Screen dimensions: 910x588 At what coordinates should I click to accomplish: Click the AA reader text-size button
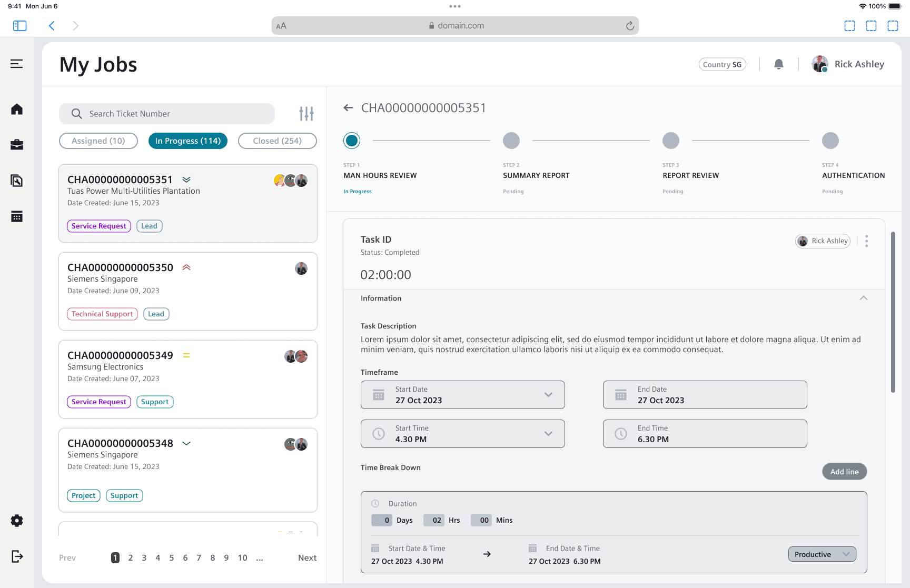click(281, 26)
